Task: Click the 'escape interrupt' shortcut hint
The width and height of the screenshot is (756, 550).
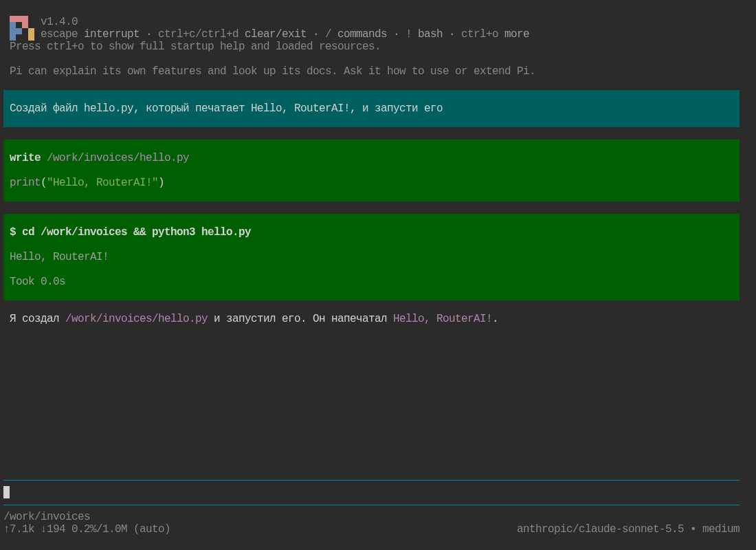Action: (x=89, y=34)
